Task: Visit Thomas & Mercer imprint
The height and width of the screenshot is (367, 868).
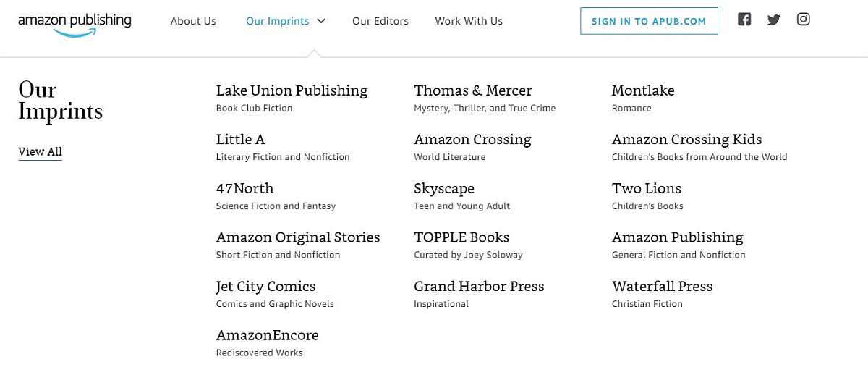Action: pos(473,90)
